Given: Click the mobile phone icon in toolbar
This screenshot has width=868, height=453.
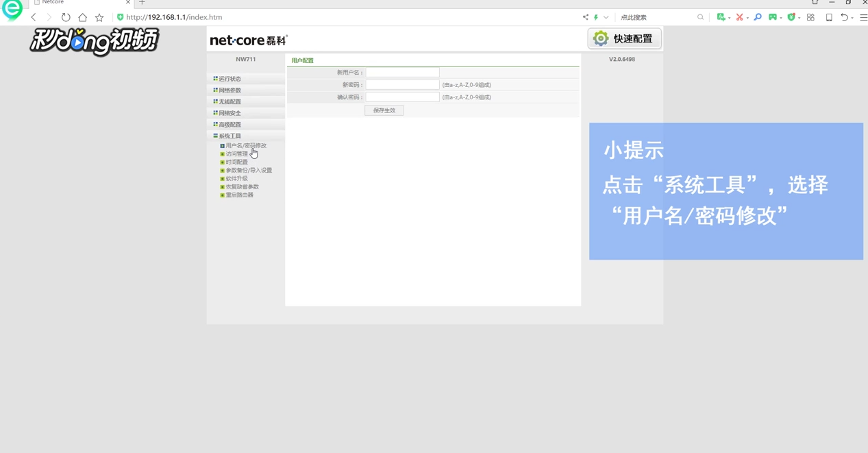Looking at the screenshot, I should tap(828, 17).
